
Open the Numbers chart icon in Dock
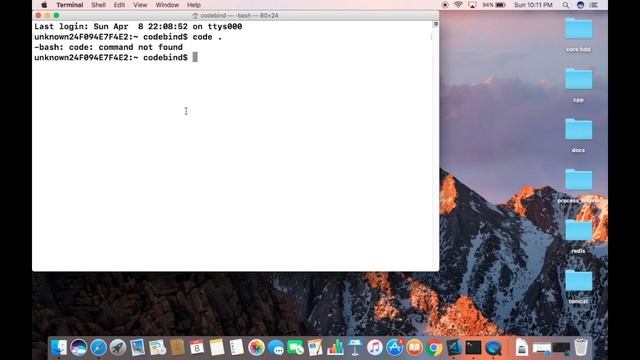(335, 348)
